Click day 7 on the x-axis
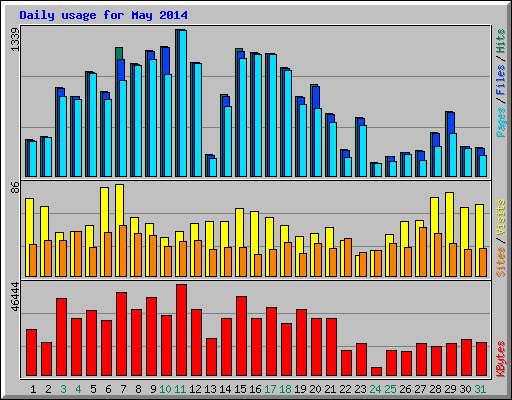 (123, 389)
